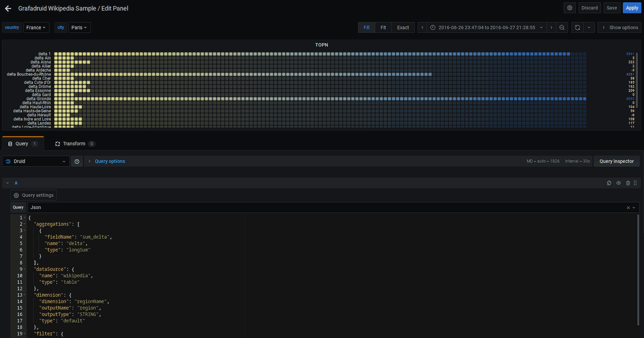
Task: Click the 6093 value for Gironde
Action: 630,99
